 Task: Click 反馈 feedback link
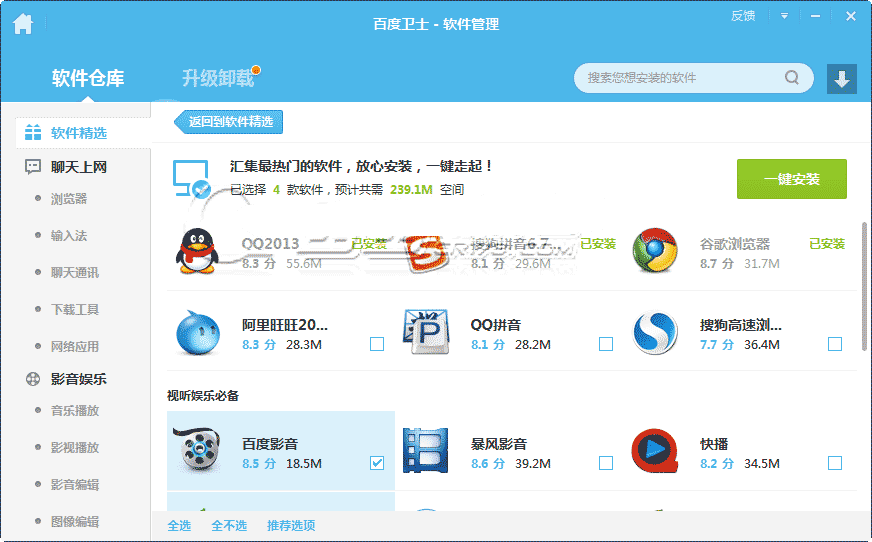[x=743, y=16]
